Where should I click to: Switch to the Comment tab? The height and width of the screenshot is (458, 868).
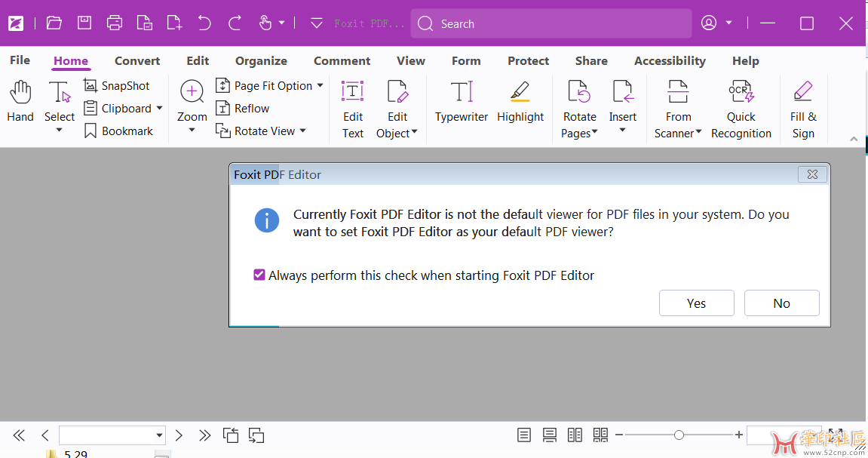click(x=342, y=61)
